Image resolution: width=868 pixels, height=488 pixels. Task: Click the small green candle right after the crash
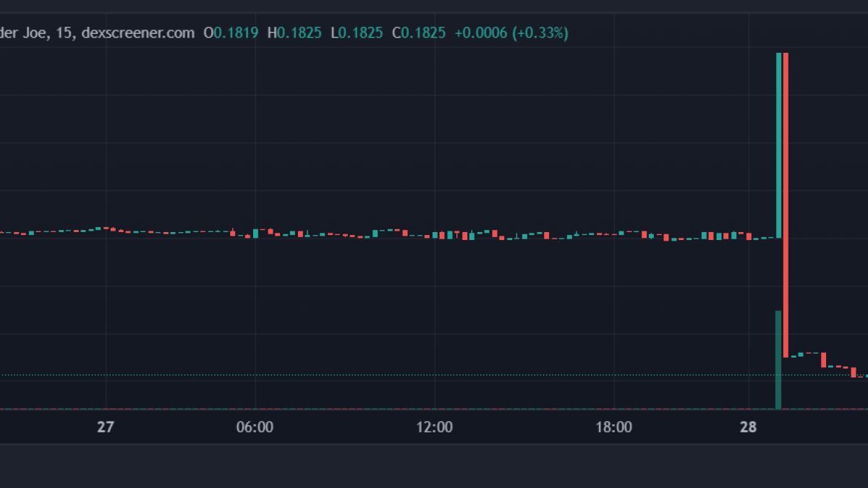coord(793,356)
